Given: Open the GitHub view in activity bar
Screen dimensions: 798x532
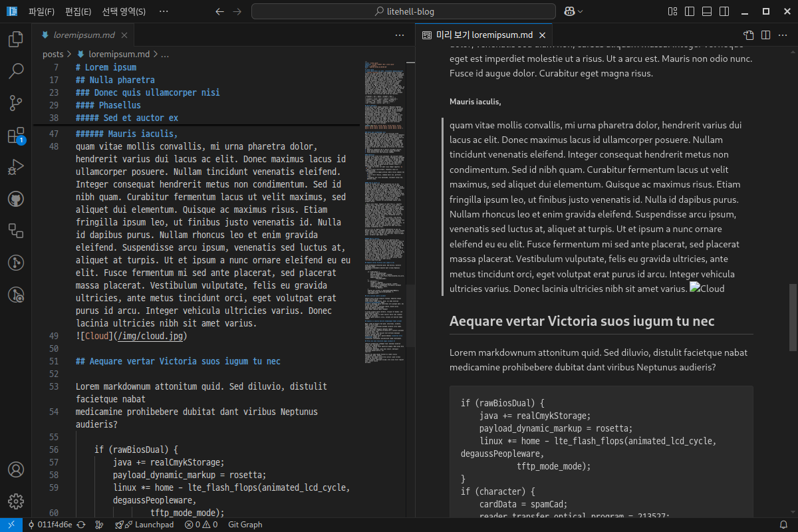Looking at the screenshot, I should pyautogui.click(x=16, y=199).
